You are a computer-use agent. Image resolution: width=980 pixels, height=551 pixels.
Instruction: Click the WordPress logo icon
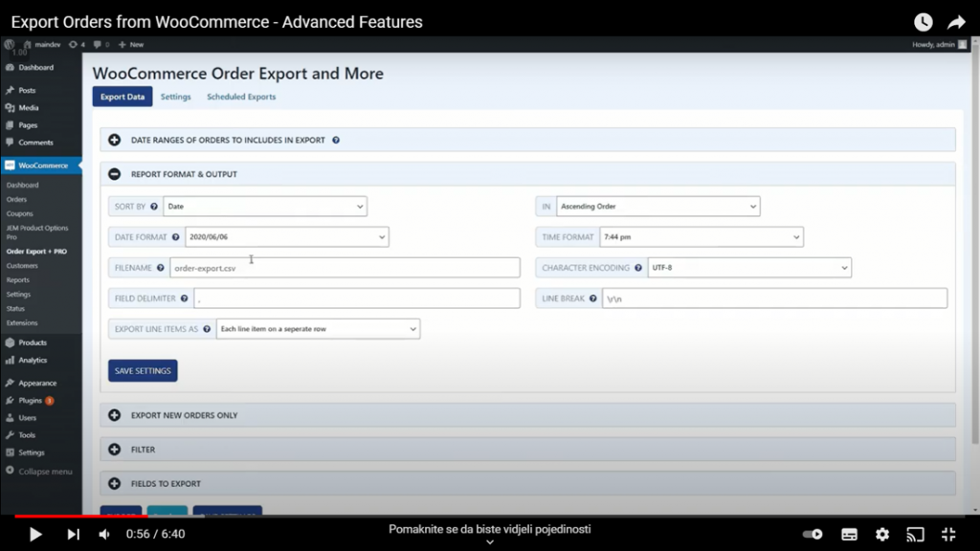point(10,44)
